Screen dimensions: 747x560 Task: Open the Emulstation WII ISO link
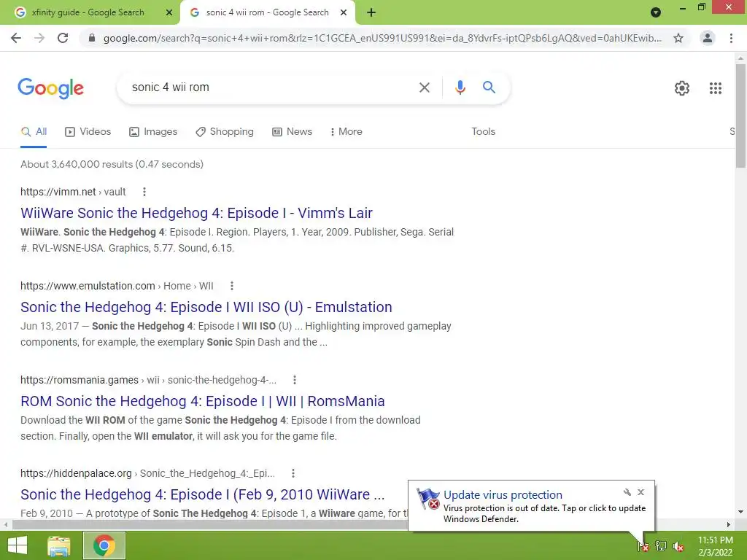[x=206, y=307]
